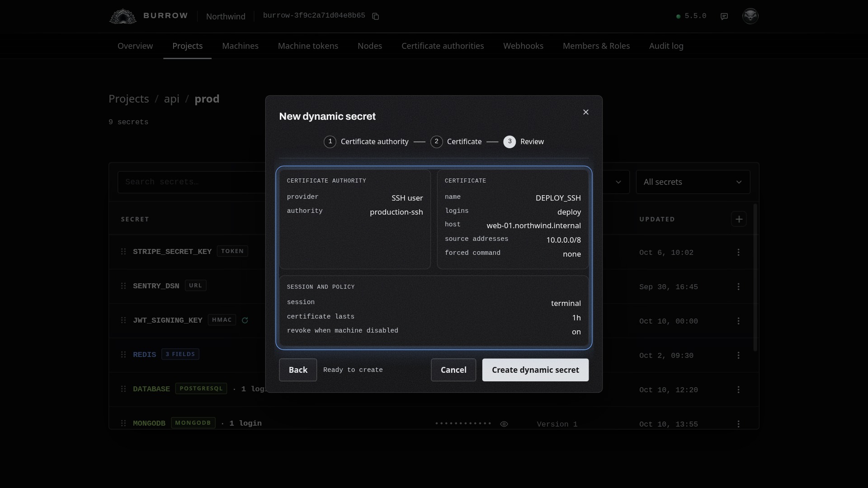
Task: Open the Audit log tab
Action: (666, 46)
